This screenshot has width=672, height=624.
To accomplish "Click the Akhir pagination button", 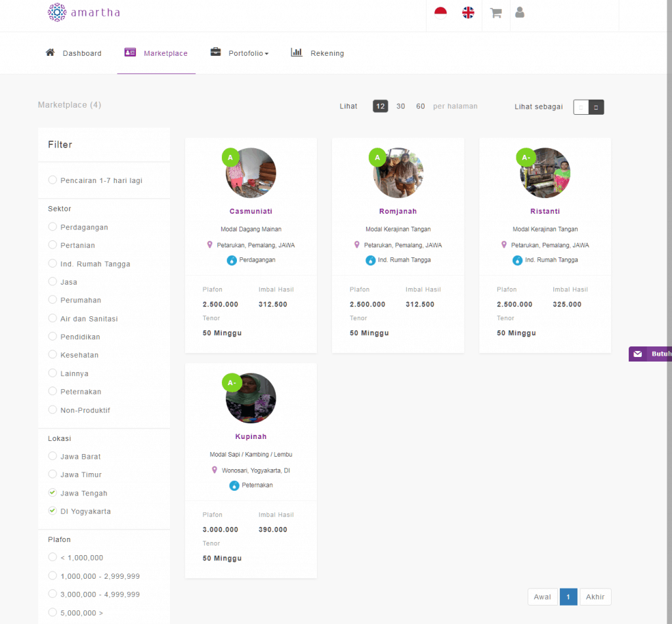I will 595,596.
